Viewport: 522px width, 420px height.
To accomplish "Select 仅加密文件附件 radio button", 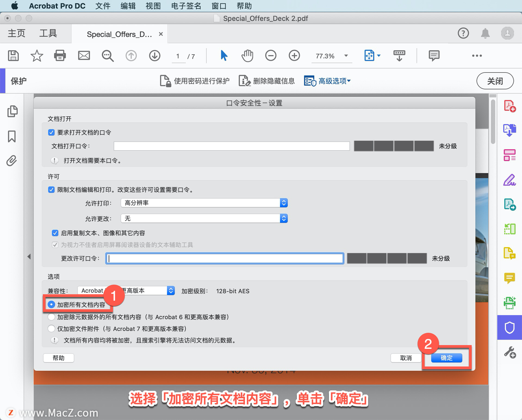I will pyautogui.click(x=51, y=328).
